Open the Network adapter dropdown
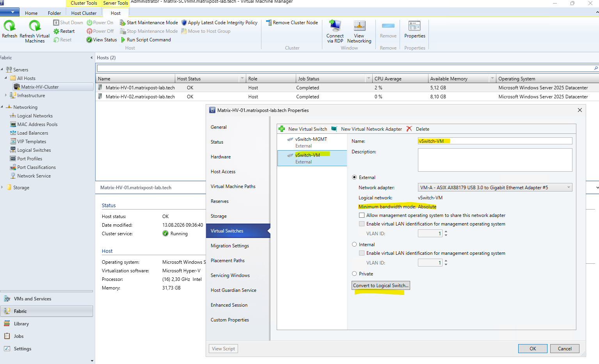This screenshot has width=599, height=364. click(569, 187)
